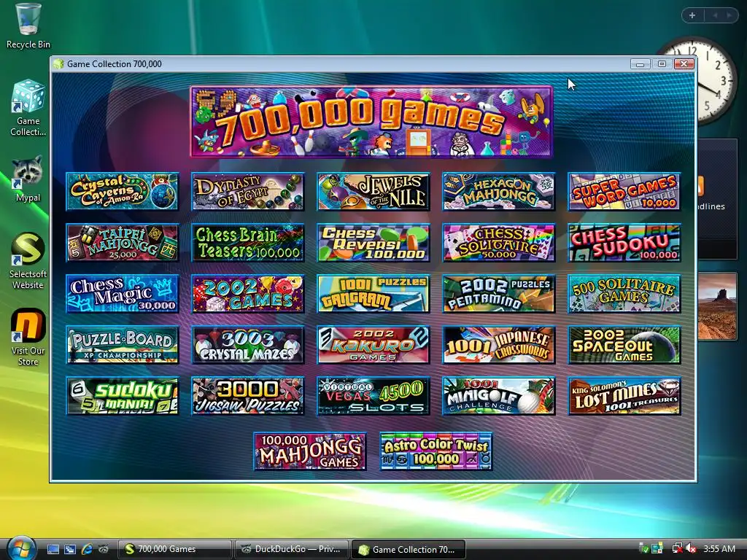The image size is (747, 560).
Task: Launch Internet Explorer from quick launch
Action: click(87, 549)
